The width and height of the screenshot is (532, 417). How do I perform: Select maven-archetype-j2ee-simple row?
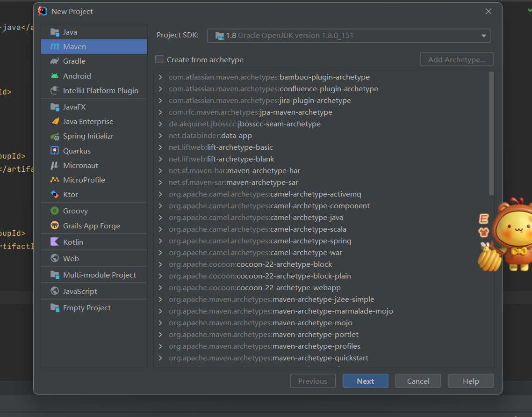pyautogui.click(x=321, y=300)
